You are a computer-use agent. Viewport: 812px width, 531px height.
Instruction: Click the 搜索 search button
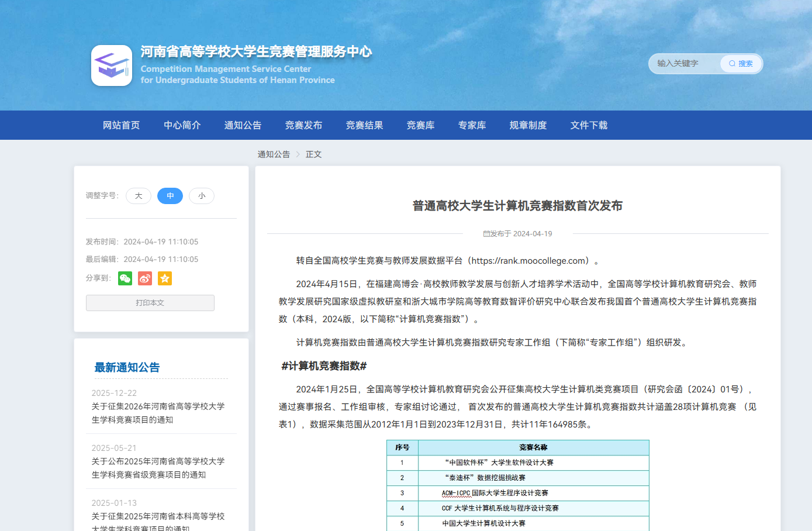click(x=741, y=64)
